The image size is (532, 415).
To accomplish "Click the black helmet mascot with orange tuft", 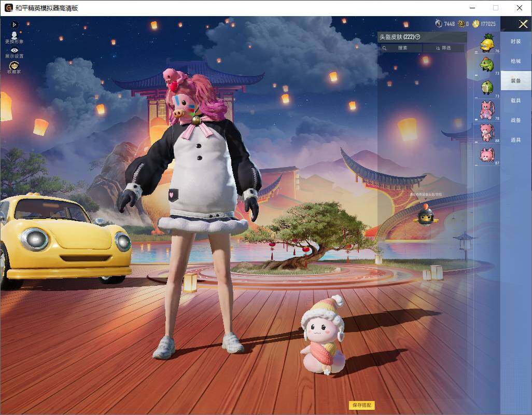I will point(426,215).
